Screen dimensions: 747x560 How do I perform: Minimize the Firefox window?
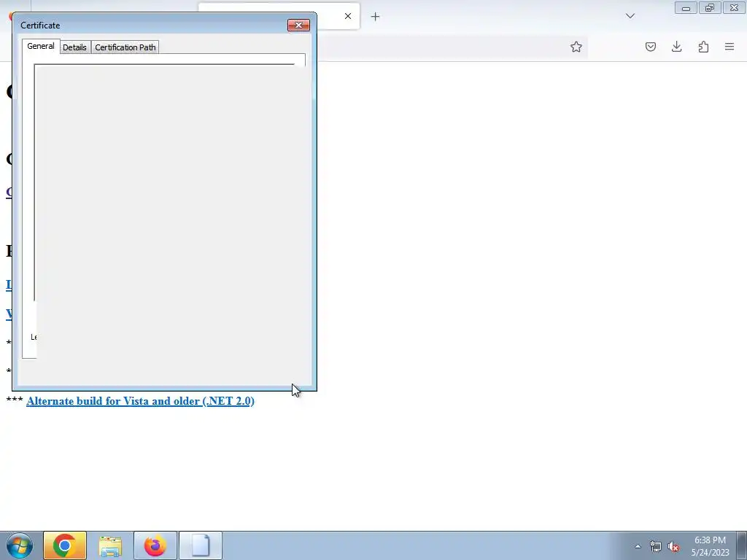(x=686, y=7)
